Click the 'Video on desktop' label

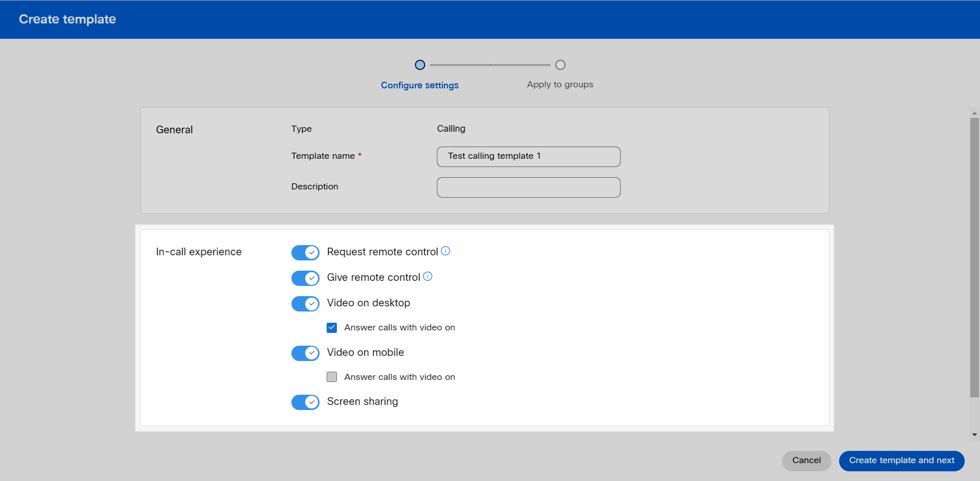tap(369, 303)
